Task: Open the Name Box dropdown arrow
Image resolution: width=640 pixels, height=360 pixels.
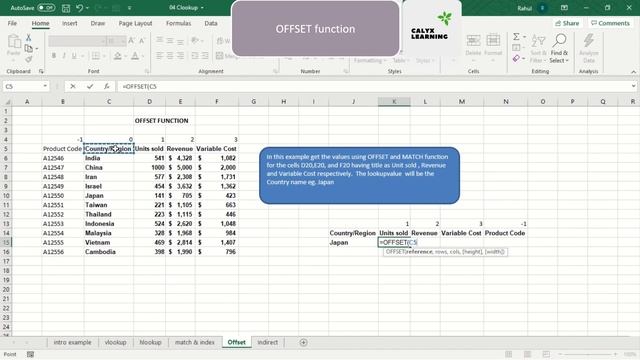Action: (x=45, y=86)
